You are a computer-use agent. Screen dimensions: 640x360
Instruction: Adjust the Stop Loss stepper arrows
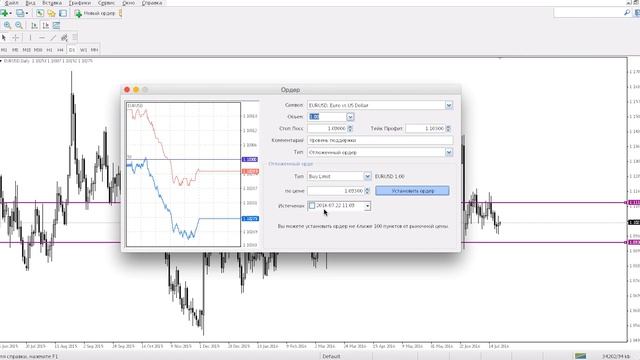point(350,129)
